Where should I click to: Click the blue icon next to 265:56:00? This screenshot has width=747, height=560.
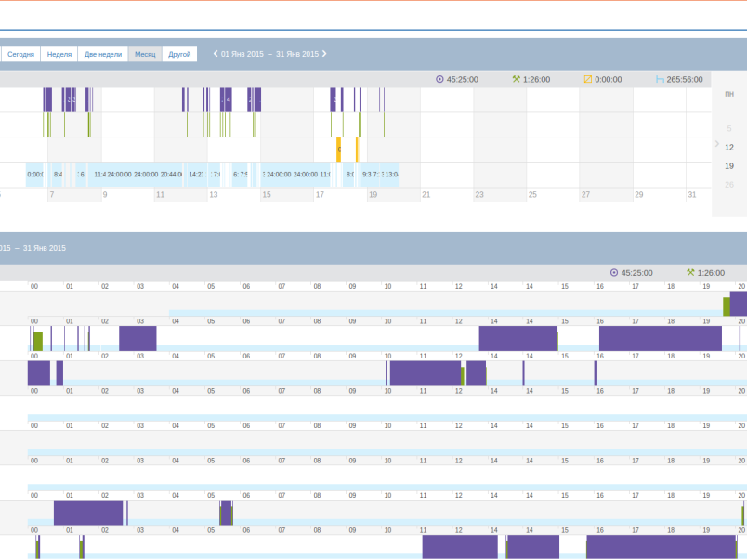660,79
